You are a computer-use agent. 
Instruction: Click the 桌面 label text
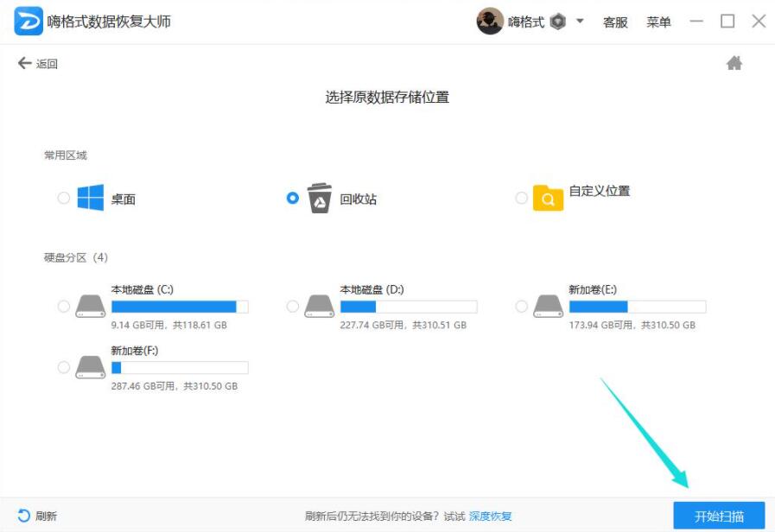coord(123,199)
